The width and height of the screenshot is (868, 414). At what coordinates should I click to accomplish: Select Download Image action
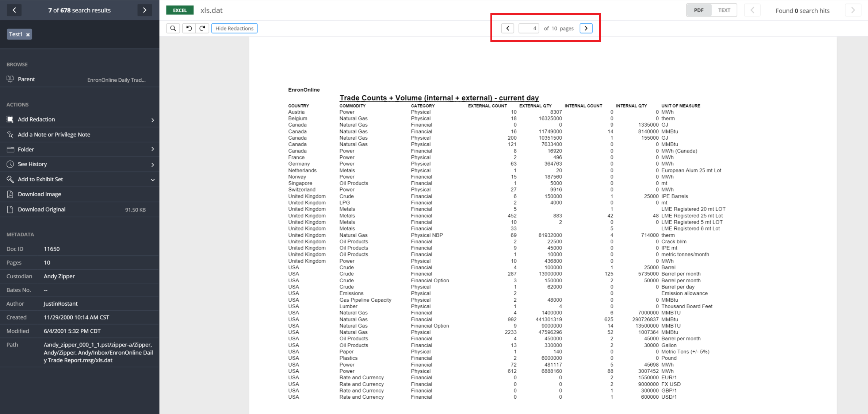39,194
